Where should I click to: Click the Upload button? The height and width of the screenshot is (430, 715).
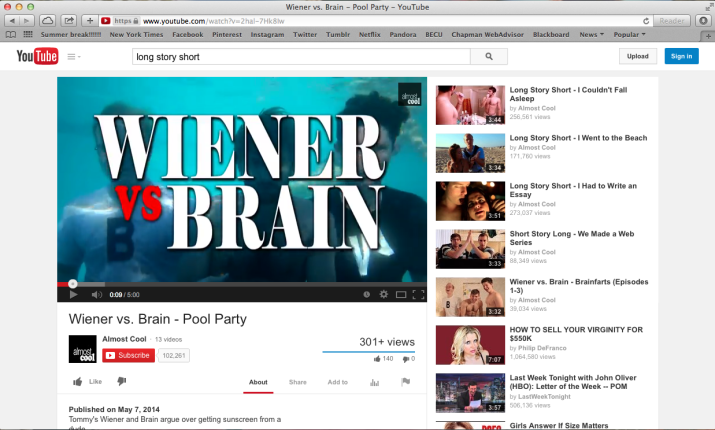point(637,56)
